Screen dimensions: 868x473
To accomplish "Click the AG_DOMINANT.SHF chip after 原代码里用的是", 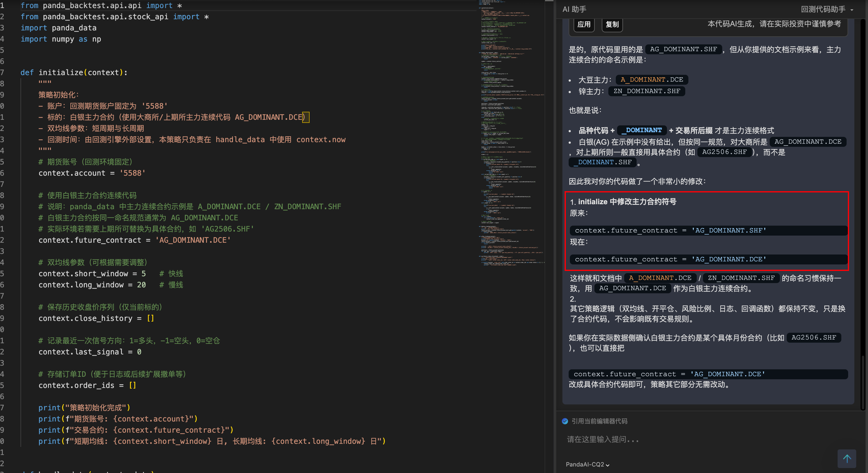I will [x=683, y=49].
